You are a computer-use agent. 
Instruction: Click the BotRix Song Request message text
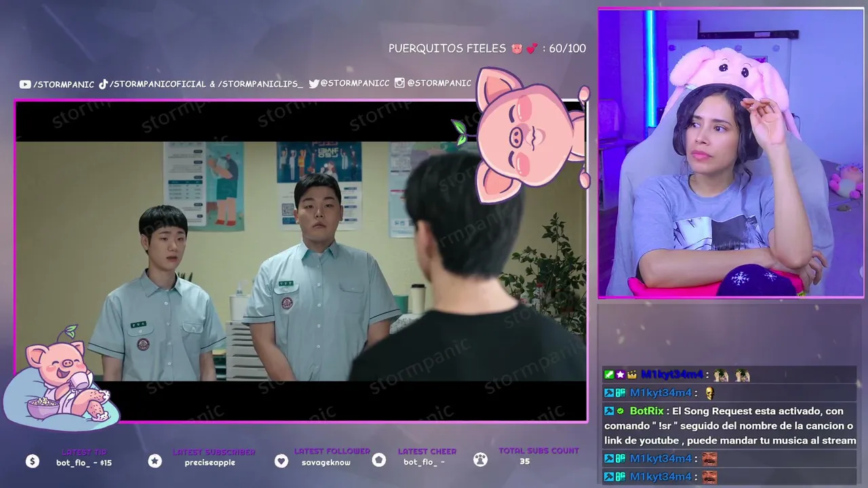pyautogui.click(x=730, y=426)
